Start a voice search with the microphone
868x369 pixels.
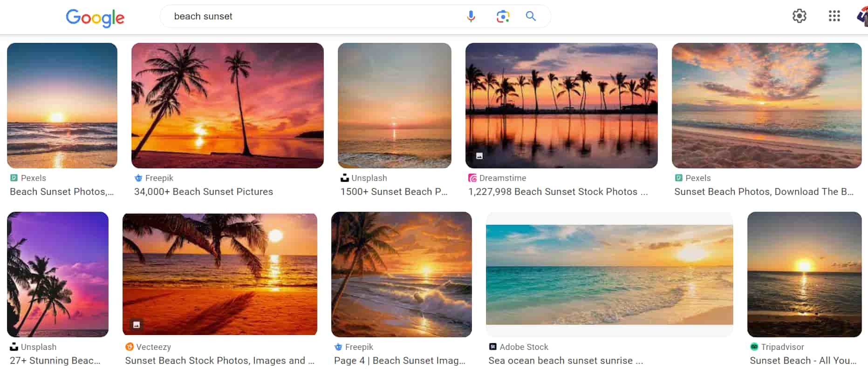point(471,16)
